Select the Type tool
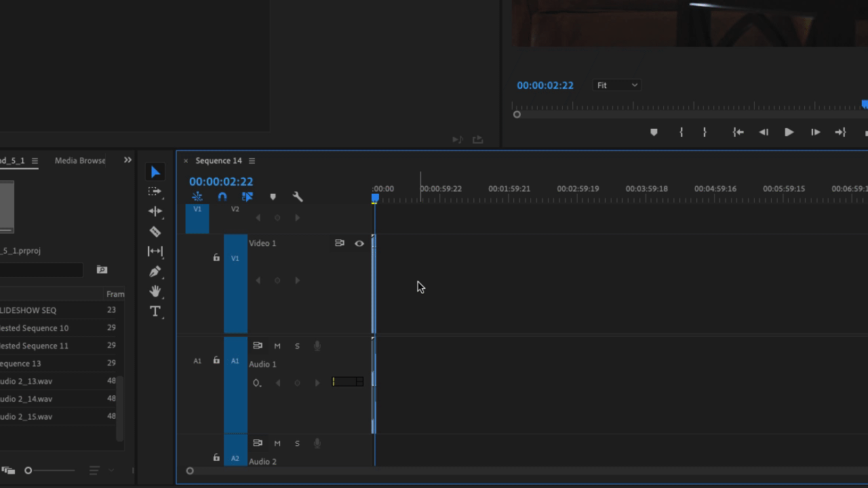Viewport: 868px width, 488px height. (x=155, y=311)
